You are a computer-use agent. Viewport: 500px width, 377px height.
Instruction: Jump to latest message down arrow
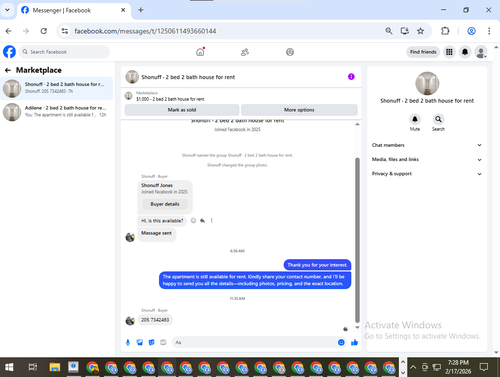tap(357, 327)
